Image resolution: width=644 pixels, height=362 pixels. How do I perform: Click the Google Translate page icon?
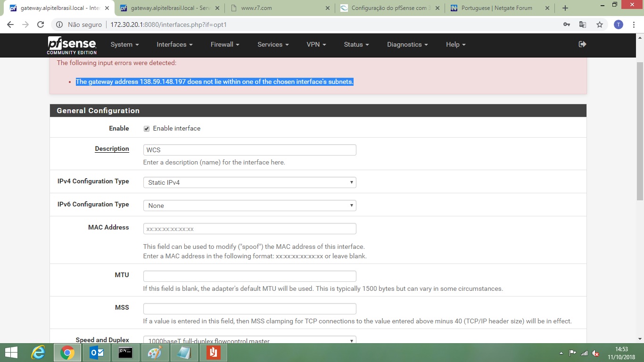(x=583, y=25)
